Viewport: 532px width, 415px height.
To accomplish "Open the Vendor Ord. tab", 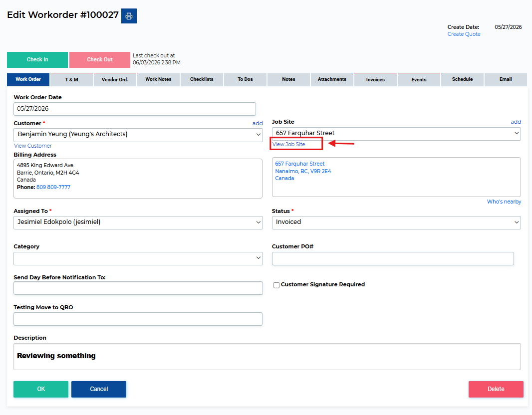I will [x=115, y=80].
